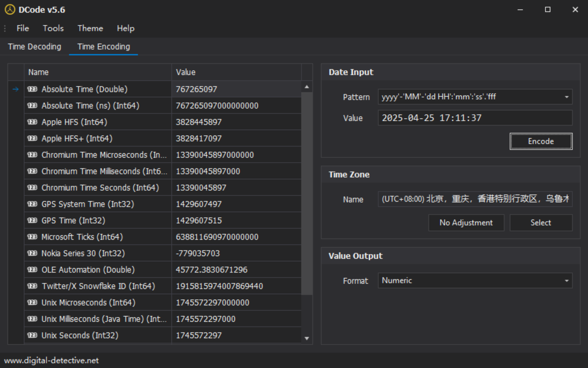
Task: Click the icon next to Microsoft Ticks
Action: (32, 237)
